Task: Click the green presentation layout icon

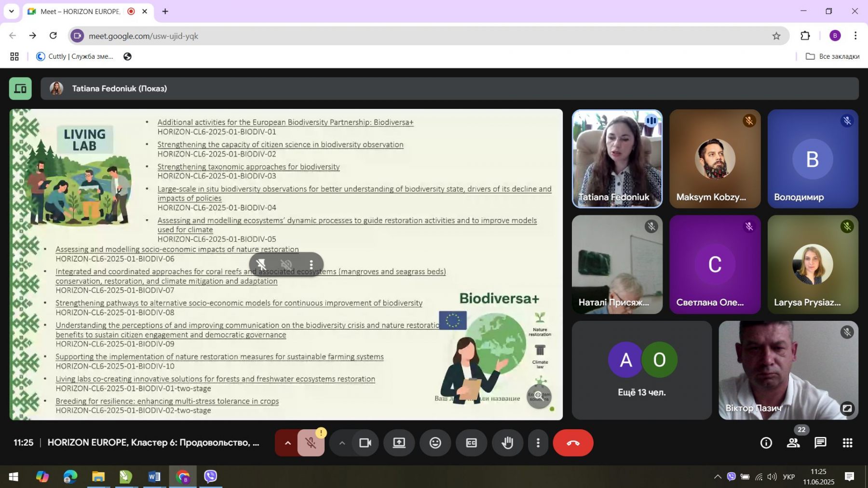Action: tap(20, 89)
